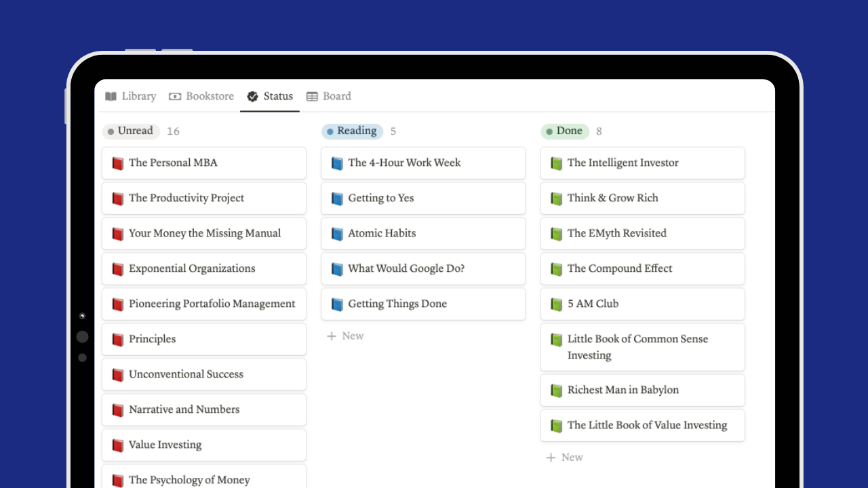The height and width of the screenshot is (488, 868).
Task: Click red book icon on Exponential Organizations
Action: [118, 269]
